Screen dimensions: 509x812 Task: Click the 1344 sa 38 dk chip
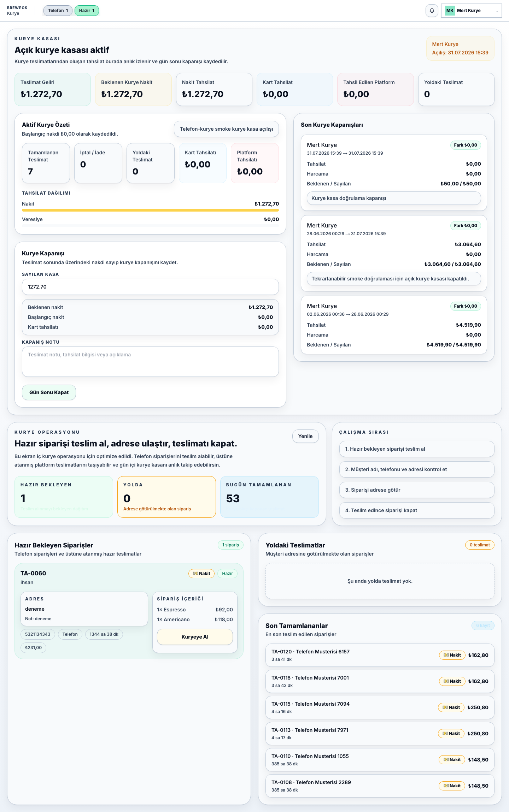coord(104,634)
